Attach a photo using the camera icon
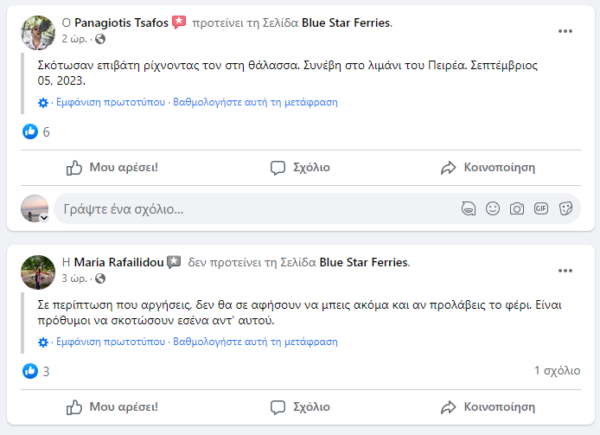The image size is (600, 435). point(516,209)
